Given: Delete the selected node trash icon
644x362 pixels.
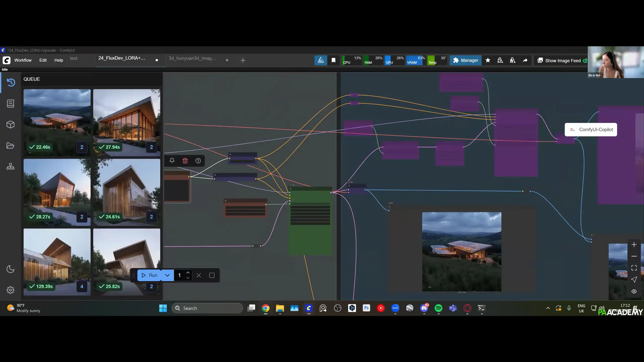Looking at the screenshot, I should pos(185,160).
